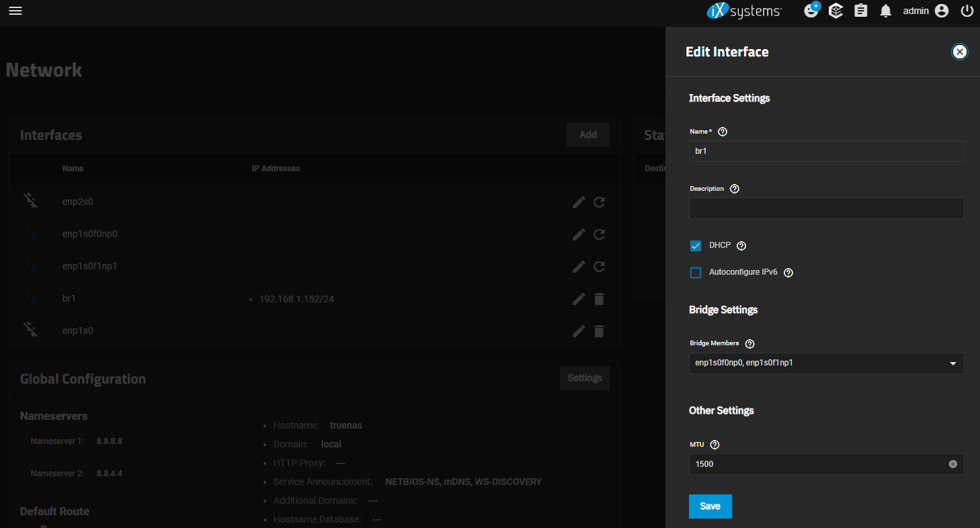Click the enp2s0 link-down status icon
Viewport: 980px width, 528px height.
(x=30, y=200)
